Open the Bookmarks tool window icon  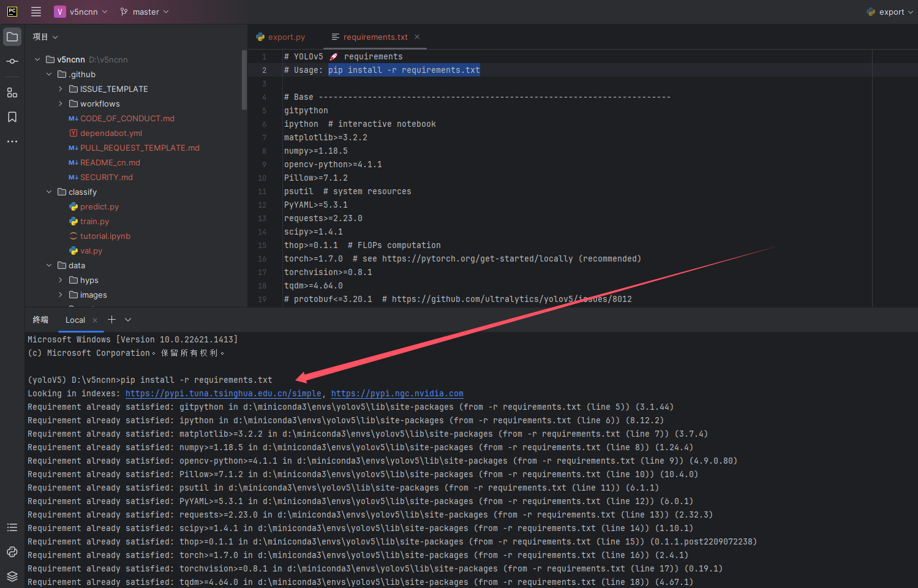(12, 116)
